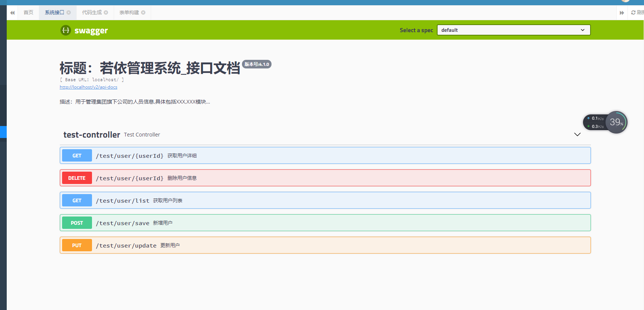Collapse the test-controller section chevron
The width and height of the screenshot is (644, 310).
click(x=577, y=135)
